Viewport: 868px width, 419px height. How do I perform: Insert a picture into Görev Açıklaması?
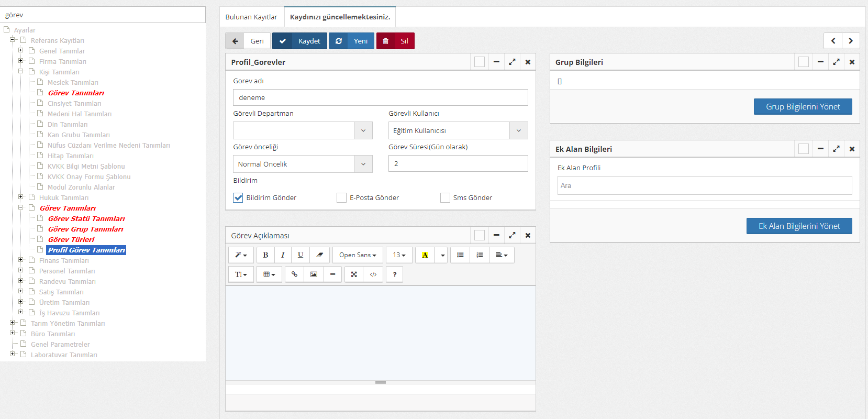pos(314,274)
